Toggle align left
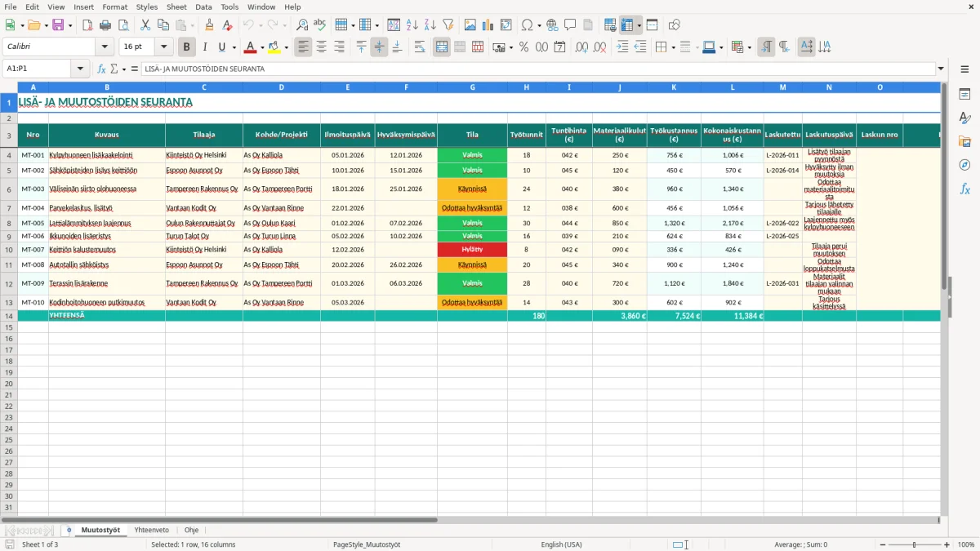 304,47
